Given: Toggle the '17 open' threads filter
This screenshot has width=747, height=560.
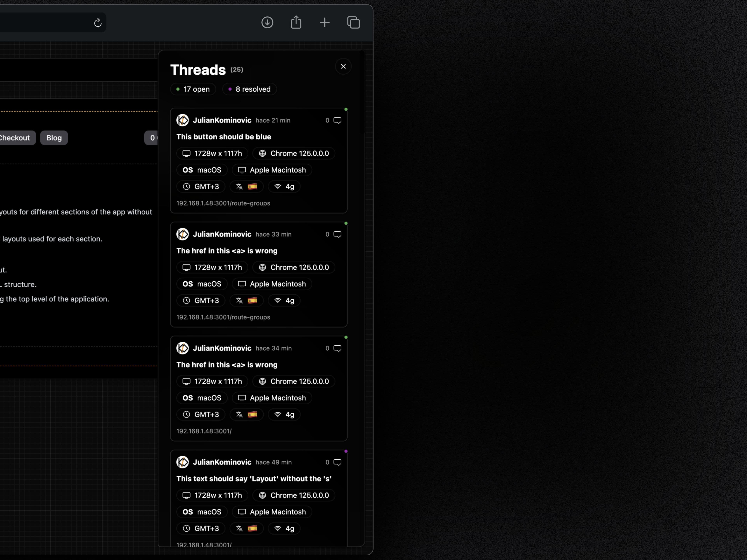Looking at the screenshot, I should pyautogui.click(x=192, y=89).
